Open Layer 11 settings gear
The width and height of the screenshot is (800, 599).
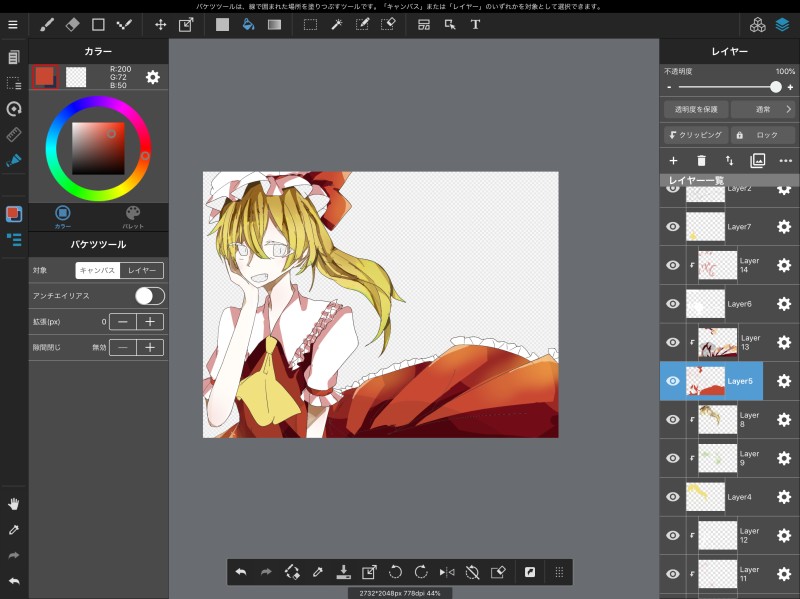tap(784, 574)
